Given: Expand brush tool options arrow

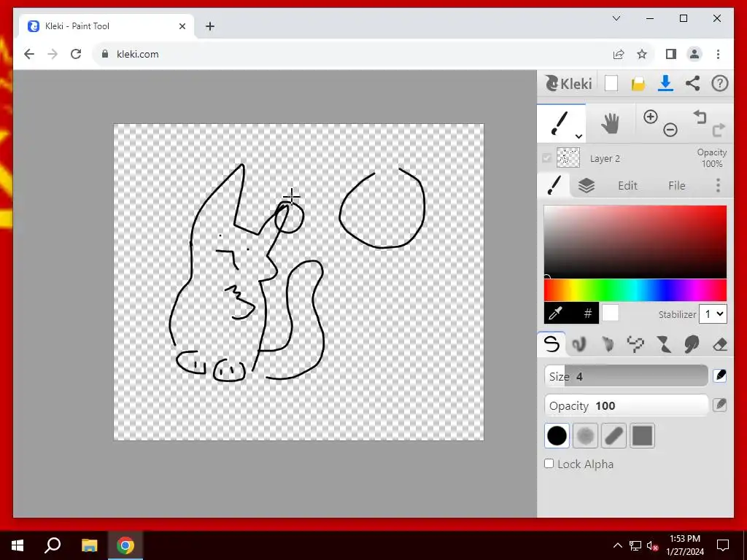Looking at the screenshot, I should pyautogui.click(x=578, y=136).
